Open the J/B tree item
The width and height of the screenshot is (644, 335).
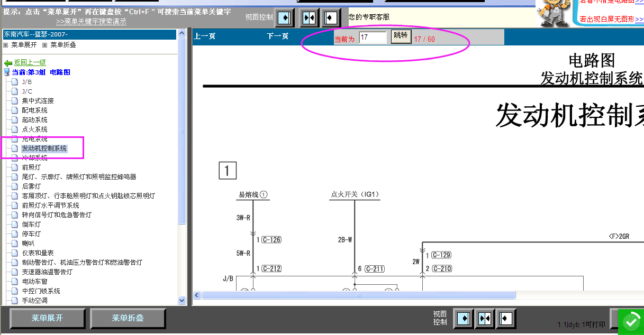click(x=26, y=82)
